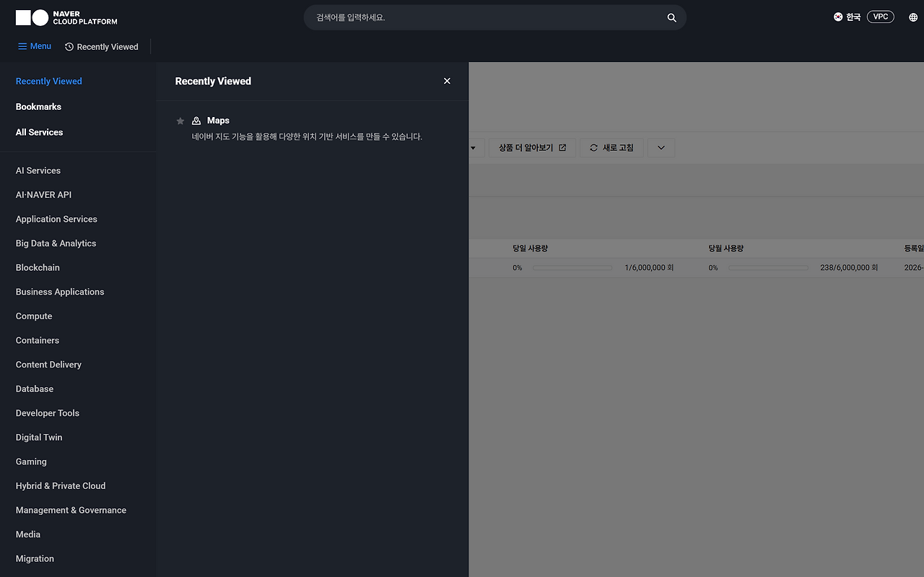Image resolution: width=924 pixels, height=577 pixels.
Task: Click the Maps service icon
Action: [196, 121]
